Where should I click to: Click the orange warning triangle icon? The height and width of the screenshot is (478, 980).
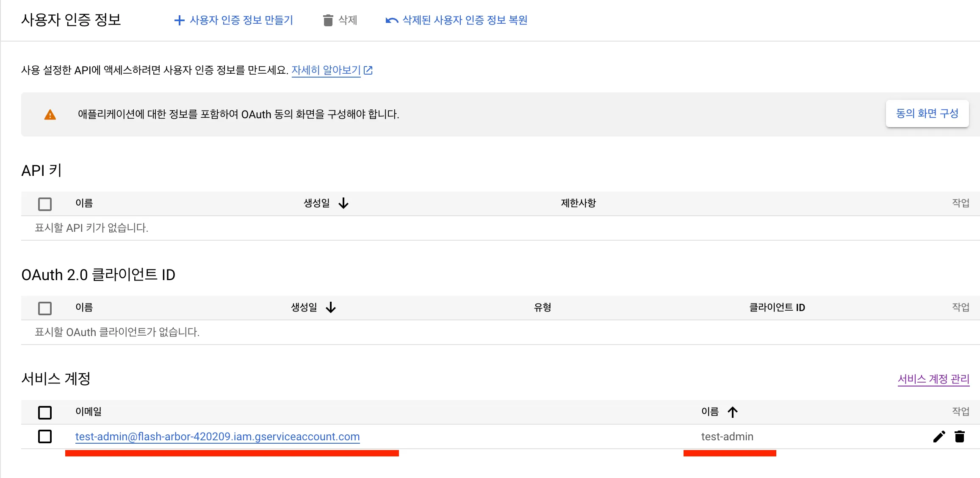(50, 114)
